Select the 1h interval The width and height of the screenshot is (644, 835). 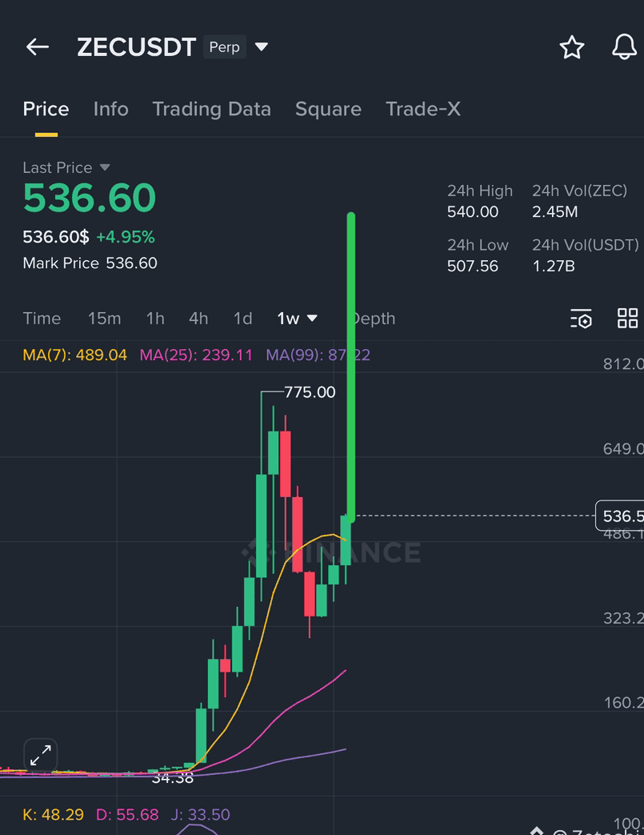pos(155,319)
